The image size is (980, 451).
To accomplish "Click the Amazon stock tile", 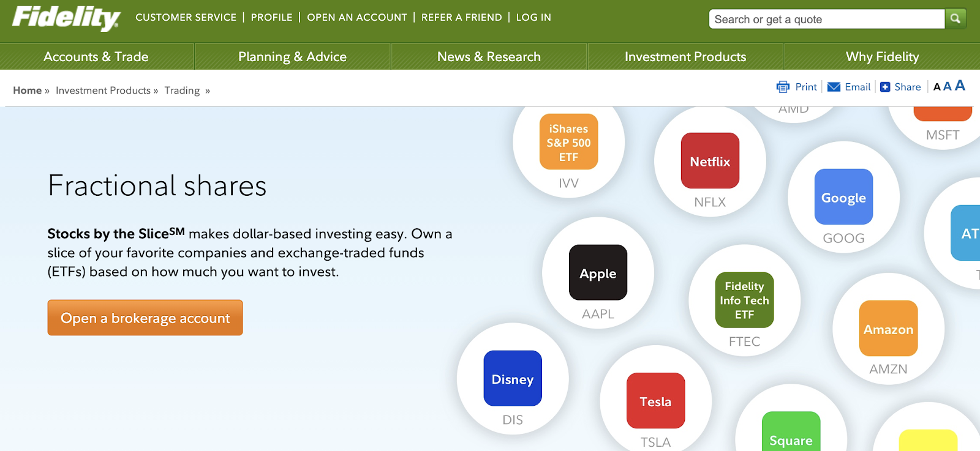I will pyautogui.click(x=888, y=329).
